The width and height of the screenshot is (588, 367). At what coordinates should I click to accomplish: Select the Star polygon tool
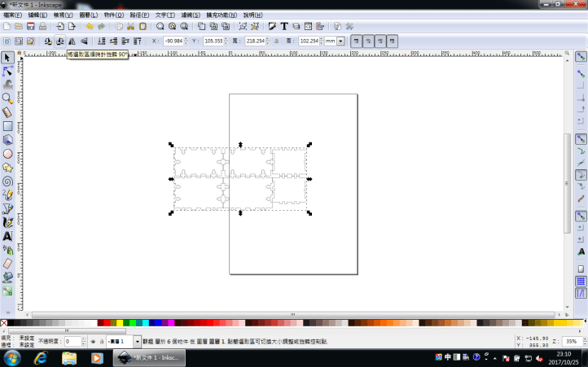7,167
